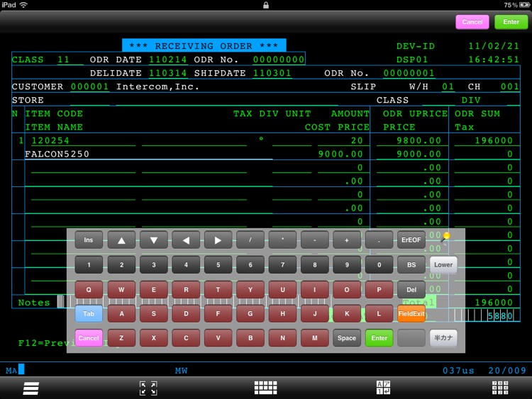
Task: Select the CUSTOMER code field 000001
Action: [x=89, y=86]
